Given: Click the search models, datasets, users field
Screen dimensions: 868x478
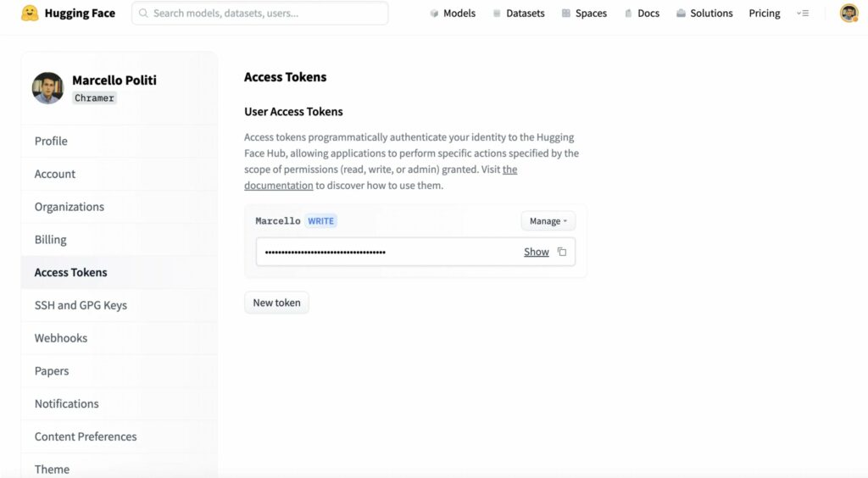Looking at the screenshot, I should pos(259,14).
